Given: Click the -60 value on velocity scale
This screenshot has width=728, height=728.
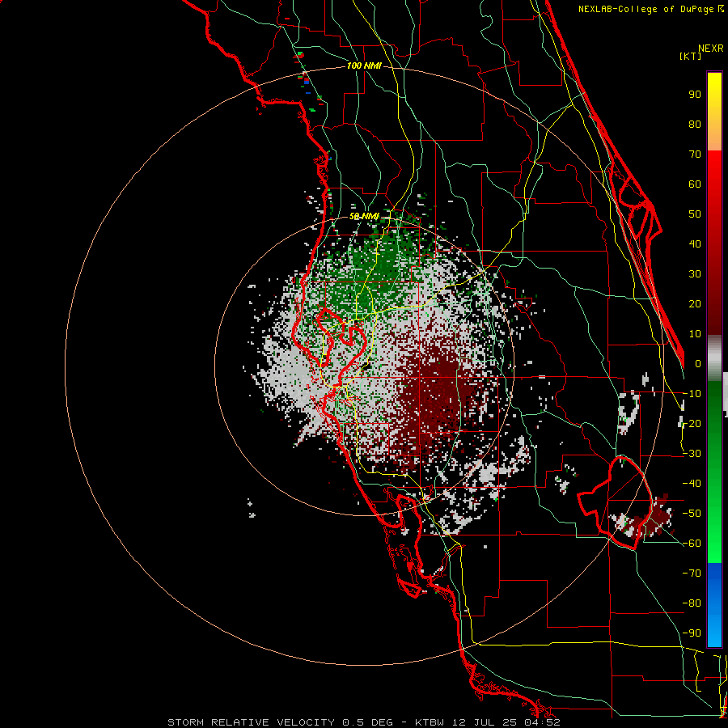Looking at the screenshot, I should 692,544.
